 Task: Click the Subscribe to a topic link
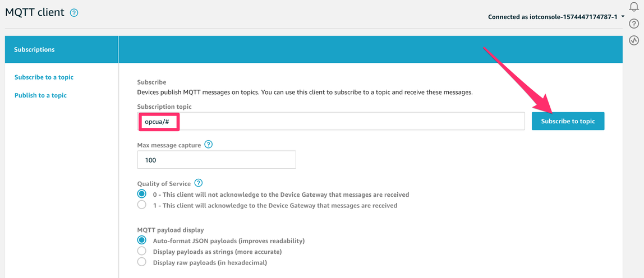tap(44, 77)
